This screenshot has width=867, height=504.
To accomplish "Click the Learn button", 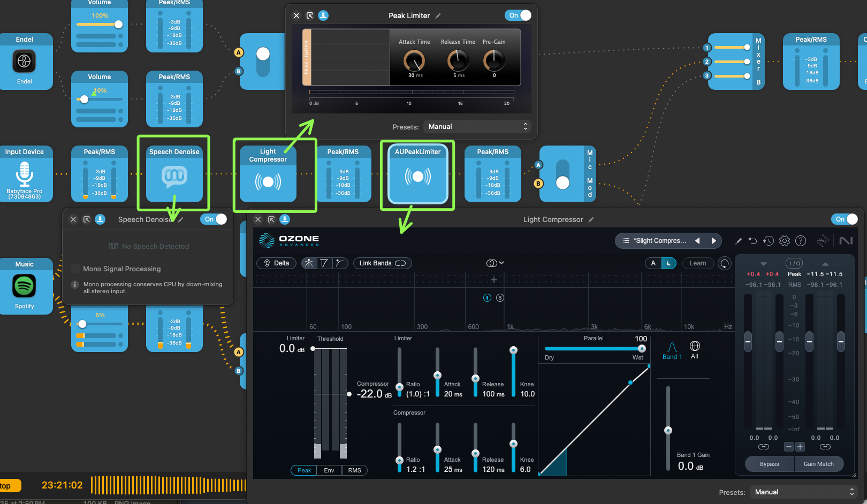I will click(x=698, y=263).
